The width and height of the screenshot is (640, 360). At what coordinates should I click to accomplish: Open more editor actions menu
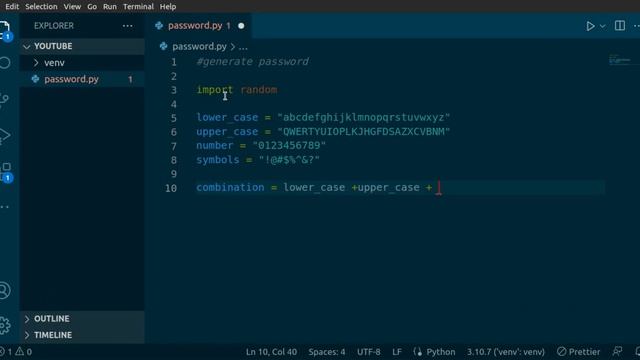[x=636, y=26]
